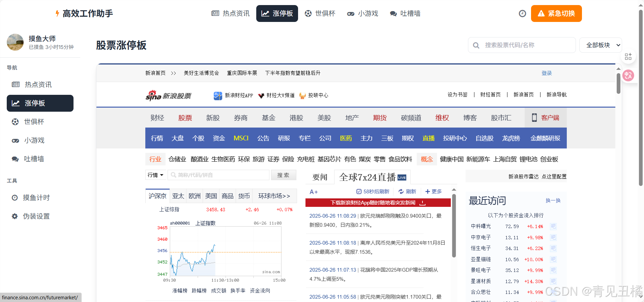Image resolution: width=644 pixels, height=302 pixels.
Task: Switch to 欧洲 market tab
Action: point(195,196)
